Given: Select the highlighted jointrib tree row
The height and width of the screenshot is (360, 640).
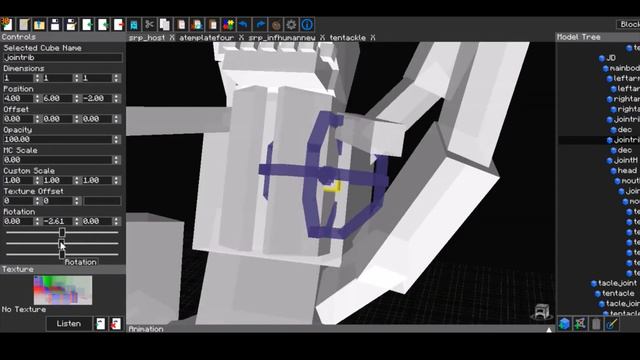Looking at the screenshot, I should [x=599, y=140].
